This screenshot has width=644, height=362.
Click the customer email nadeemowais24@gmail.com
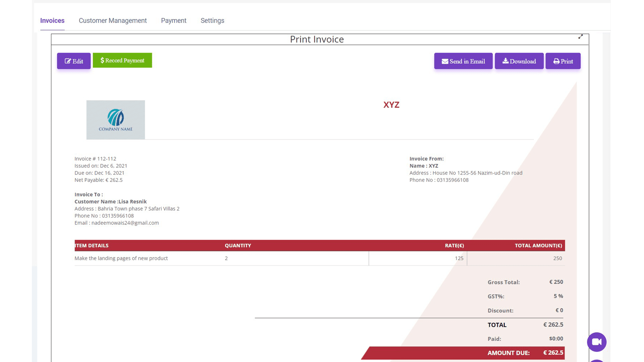[125, 223]
